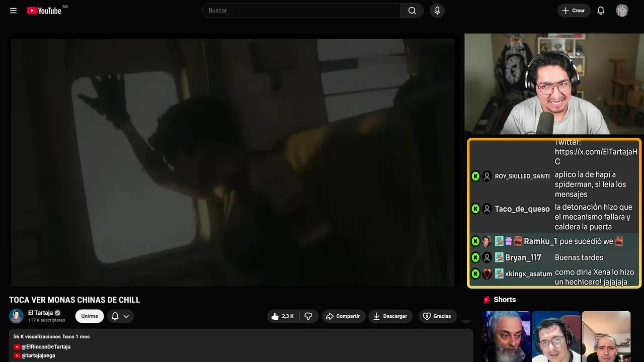Screen dimensions: 644x362
Task: Open El Tartaja channel avatar
Action: click(x=17, y=316)
